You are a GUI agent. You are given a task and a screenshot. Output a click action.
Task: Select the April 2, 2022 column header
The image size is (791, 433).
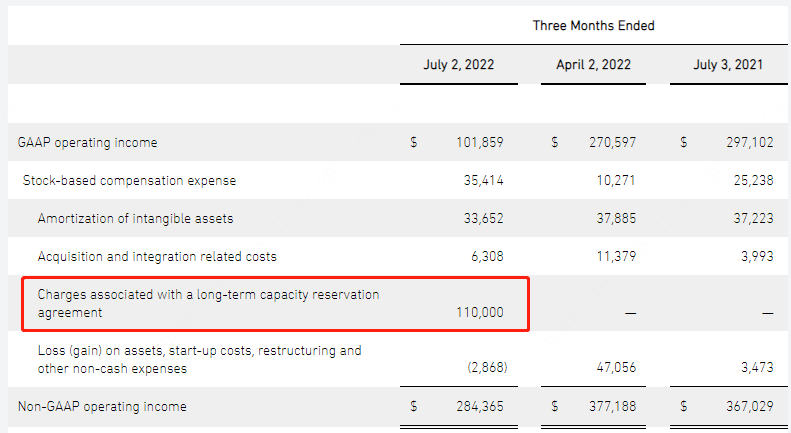[593, 65]
